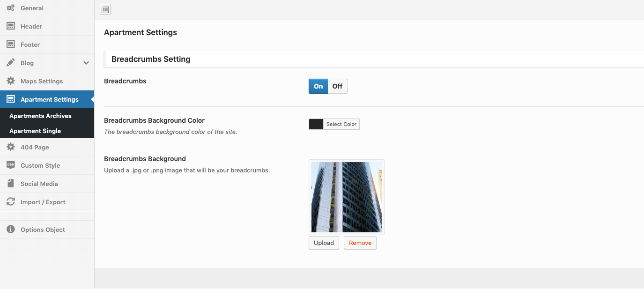Open Apartments Archives submenu item
Screen dimensions: 644x289
click(x=40, y=116)
